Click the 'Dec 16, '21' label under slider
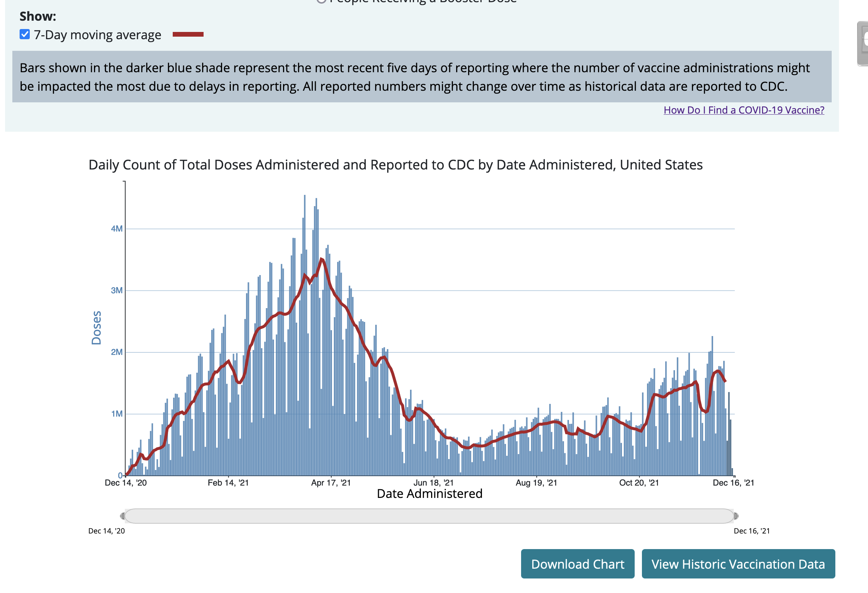The width and height of the screenshot is (868, 593). 752,531
